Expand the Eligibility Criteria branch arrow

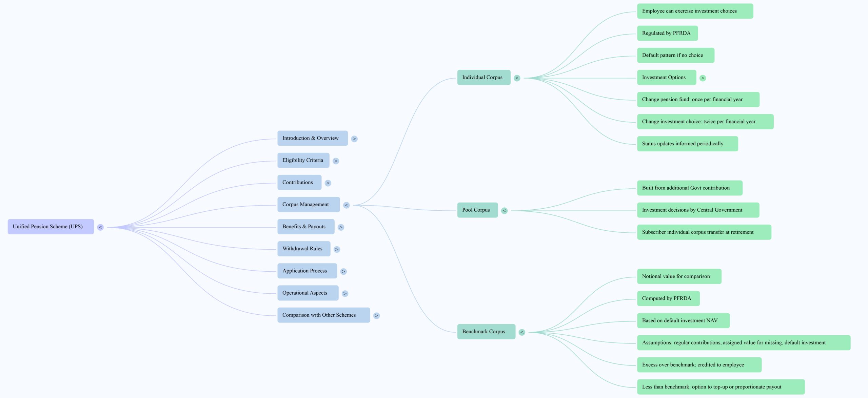pos(336,161)
